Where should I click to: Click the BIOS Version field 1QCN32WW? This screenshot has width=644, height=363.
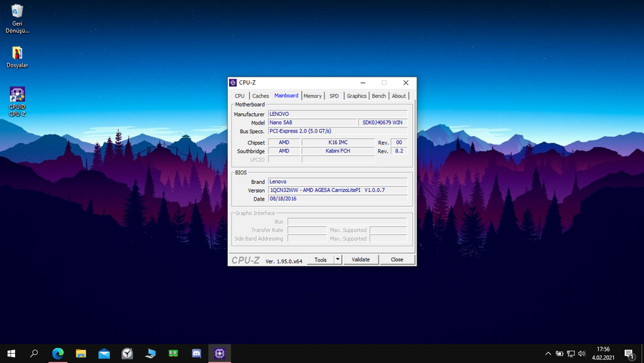338,190
